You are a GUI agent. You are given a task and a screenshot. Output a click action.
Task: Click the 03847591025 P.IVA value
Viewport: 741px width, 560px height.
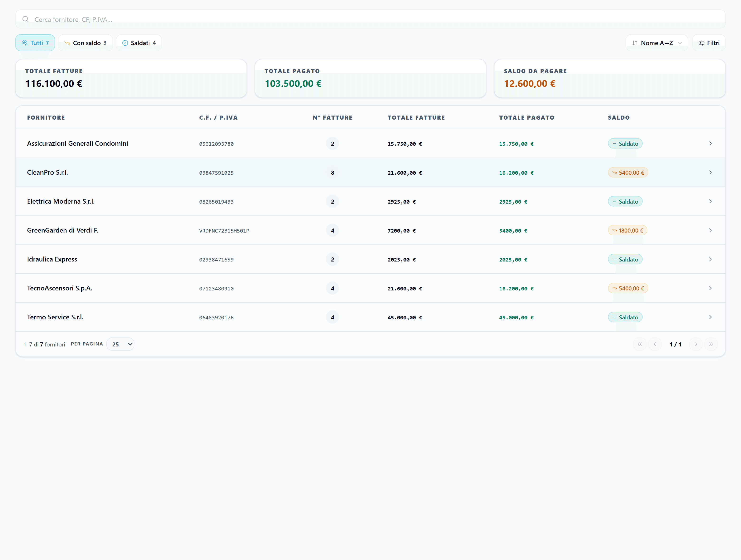coord(216,173)
